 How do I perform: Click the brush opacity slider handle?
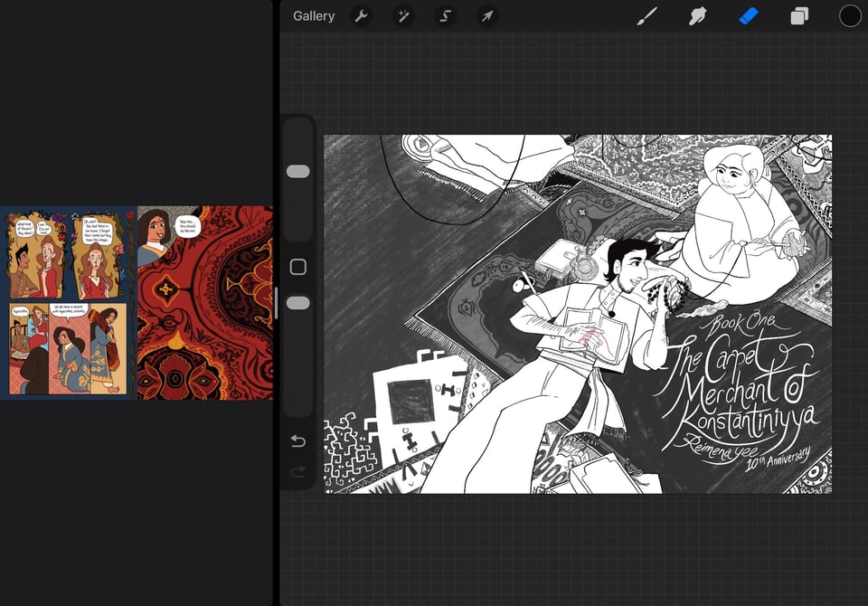297,303
